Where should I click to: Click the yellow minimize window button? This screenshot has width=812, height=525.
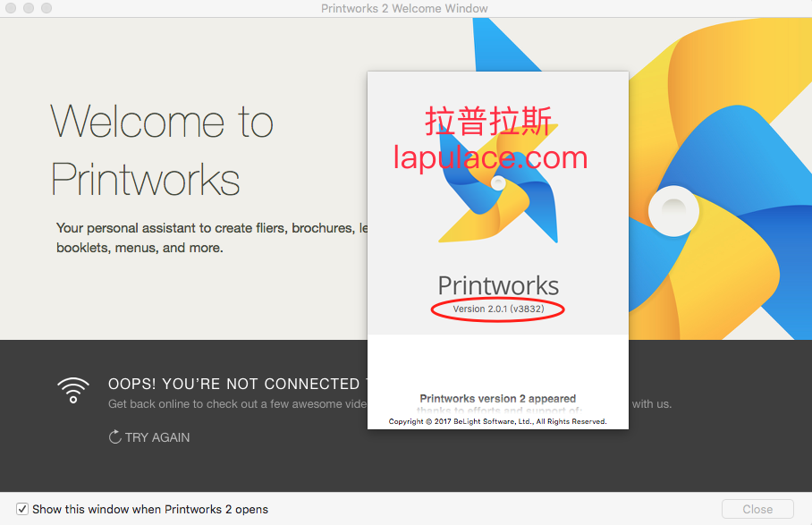pyautogui.click(x=29, y=8)
